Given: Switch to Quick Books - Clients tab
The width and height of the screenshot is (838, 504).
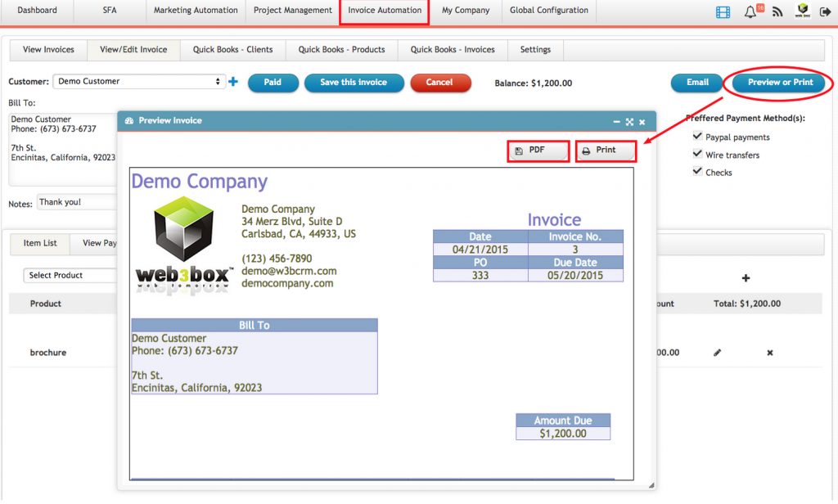Looking at the screenshot, I should click(x=233, y=50).
